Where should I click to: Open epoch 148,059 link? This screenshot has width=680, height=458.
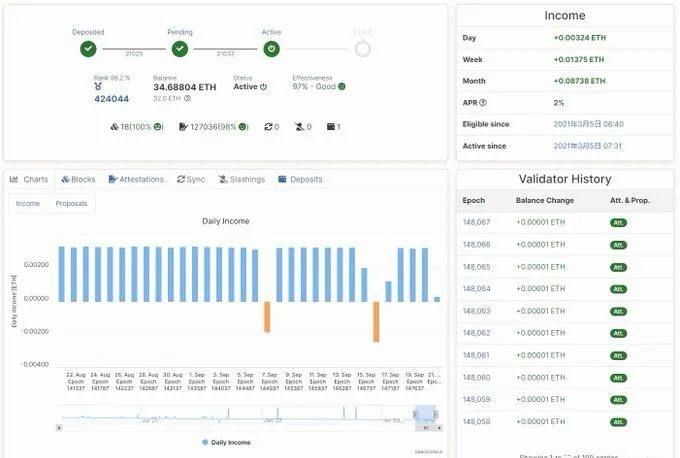476,399
